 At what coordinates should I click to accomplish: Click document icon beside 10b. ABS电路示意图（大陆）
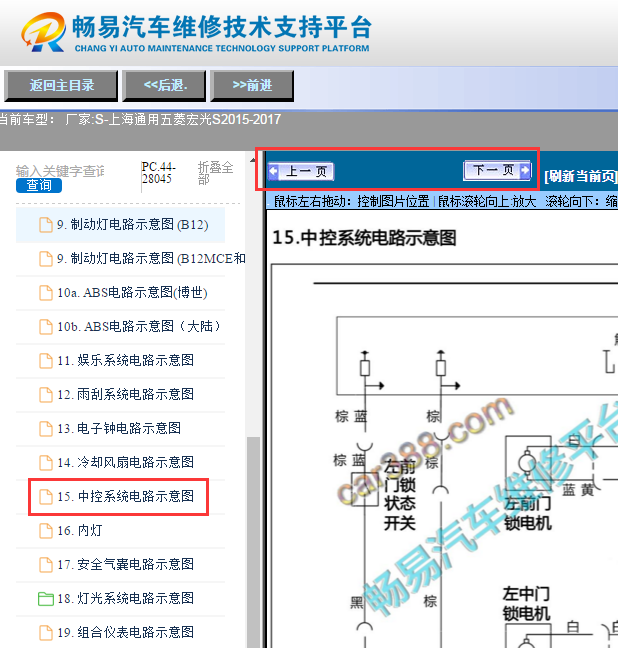point(45,327)
